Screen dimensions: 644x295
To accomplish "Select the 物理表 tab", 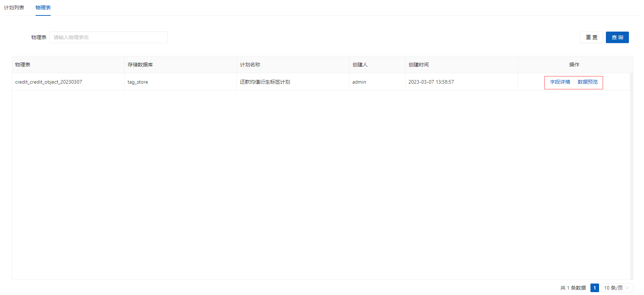I will 43,8.
